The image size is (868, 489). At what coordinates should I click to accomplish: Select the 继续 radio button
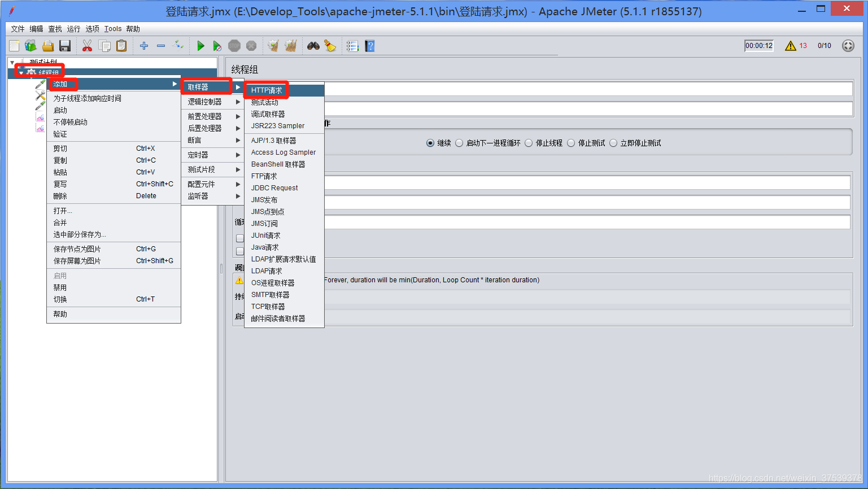(430, 143)
